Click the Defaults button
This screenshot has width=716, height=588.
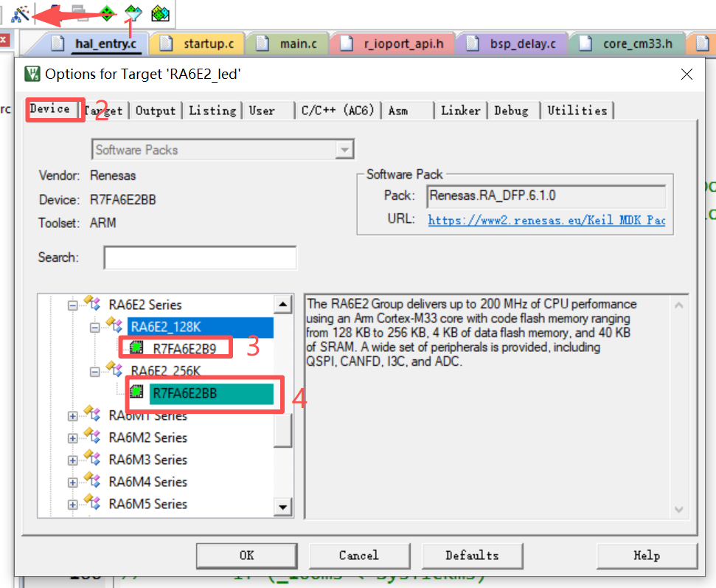pyautogui.click(x=472, y=556)
